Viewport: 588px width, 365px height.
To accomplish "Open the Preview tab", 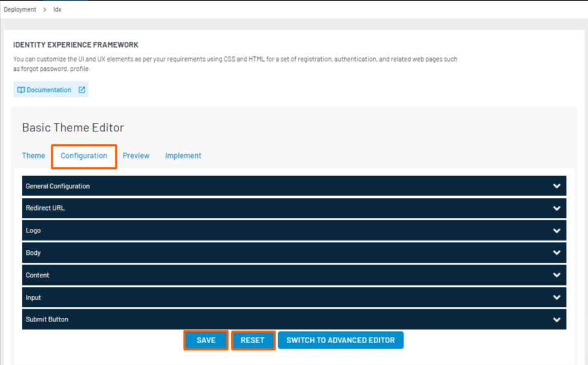I will [x=136, y=156].
